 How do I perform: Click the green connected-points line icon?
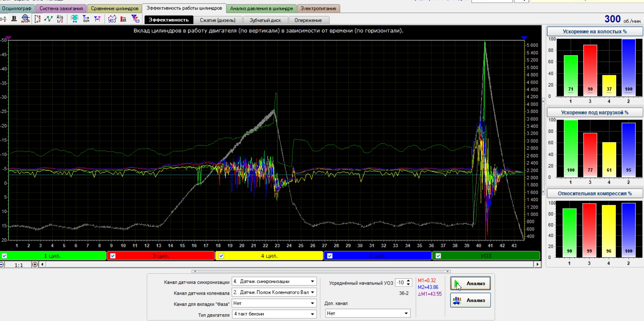pos(48,19)
